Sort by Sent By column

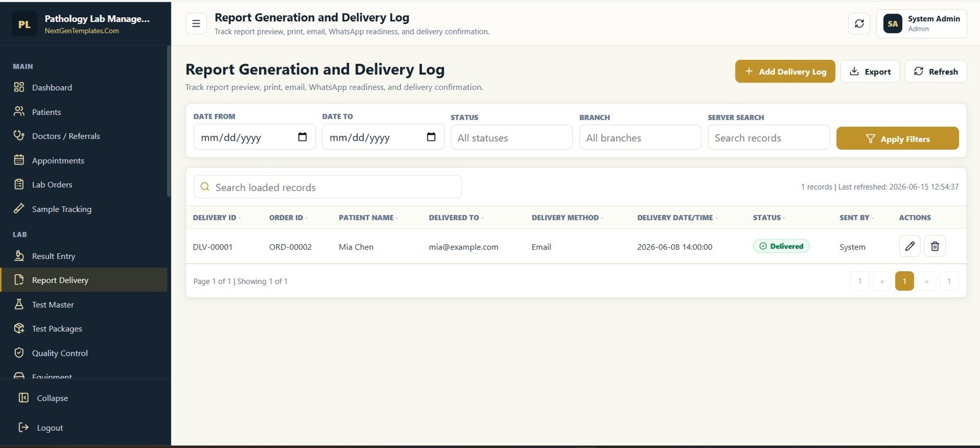(856, 217)
